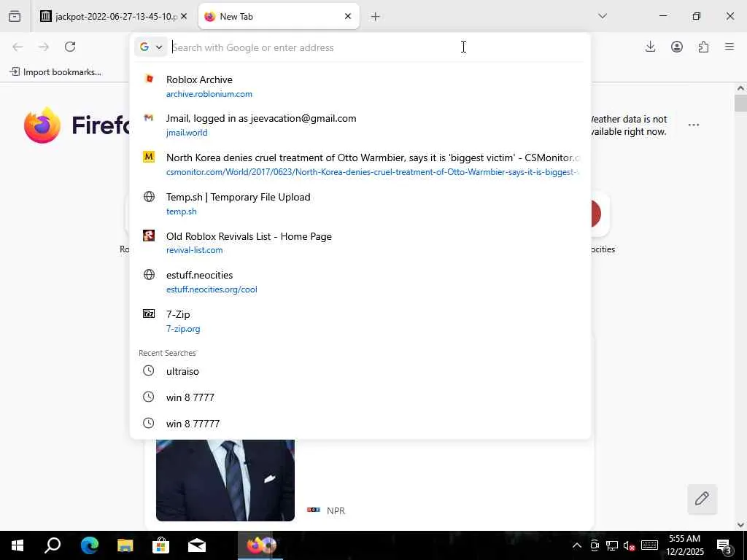Image resolution: width=747 pixels, height=560 pixels.
Task: Open the Firefox application menu
Action: tap(729, 47)
